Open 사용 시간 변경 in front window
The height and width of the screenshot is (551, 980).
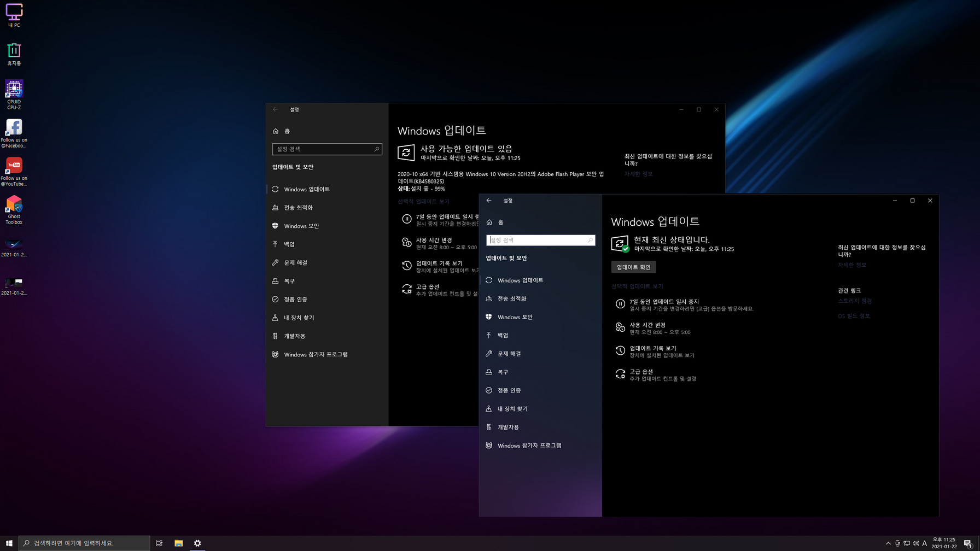pyautogui.click(x=653, y=329)
